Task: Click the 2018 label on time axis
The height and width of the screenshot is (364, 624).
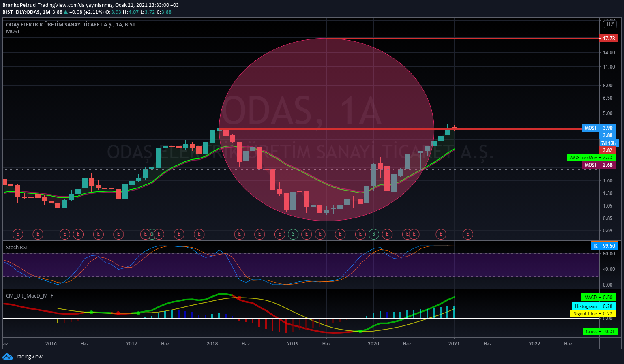Action: coord(212,344)
